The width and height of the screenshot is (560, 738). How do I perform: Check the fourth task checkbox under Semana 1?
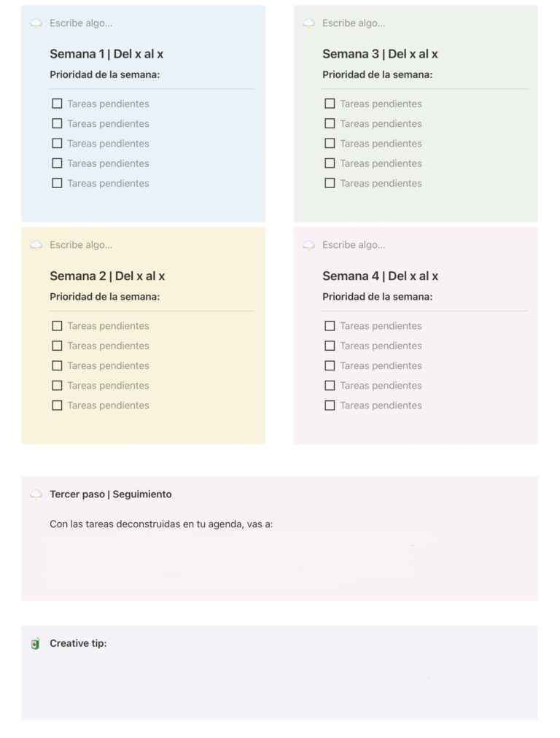57,163
